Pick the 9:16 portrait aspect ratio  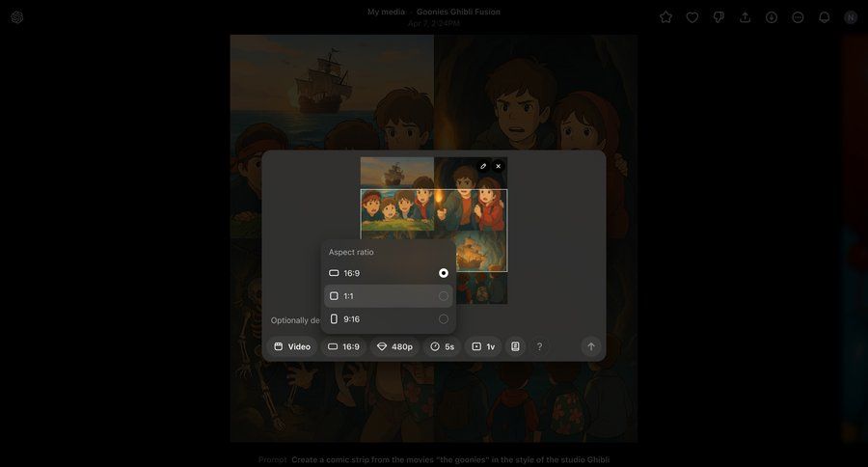tap(388, 319)
